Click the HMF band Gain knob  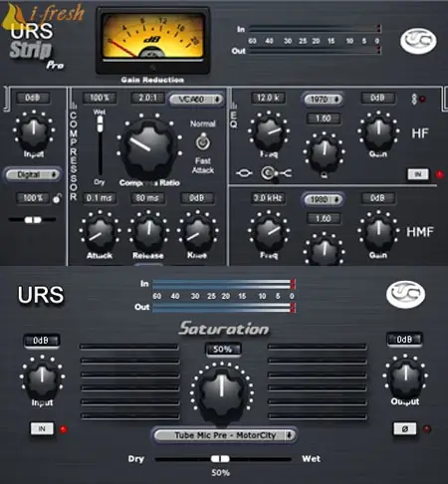click(x=378, y=231)
